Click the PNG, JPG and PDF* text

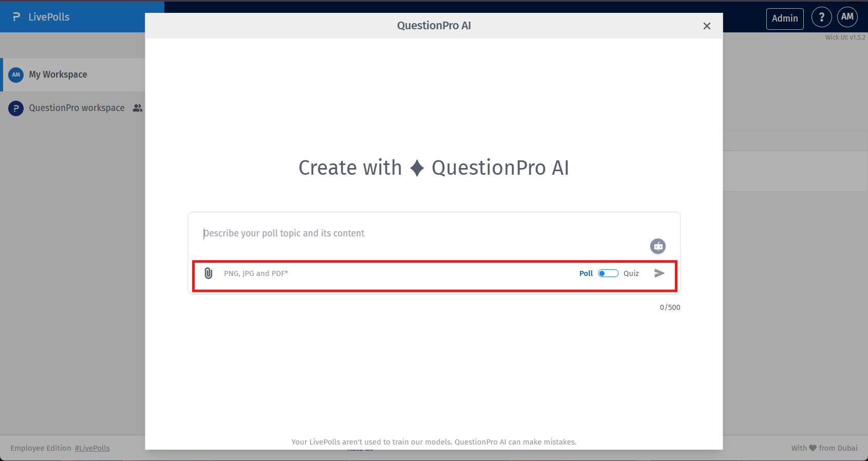coord(256,273)
